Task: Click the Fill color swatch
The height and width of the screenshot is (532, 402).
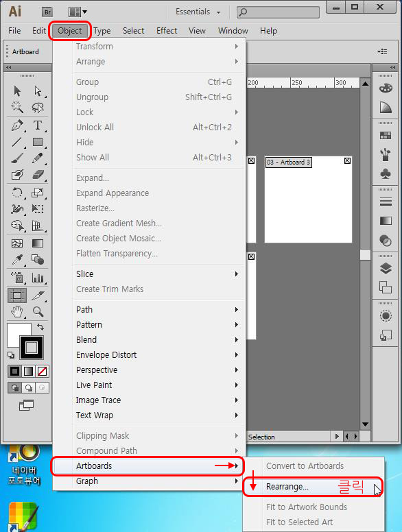Action: [x=15, y=332]
